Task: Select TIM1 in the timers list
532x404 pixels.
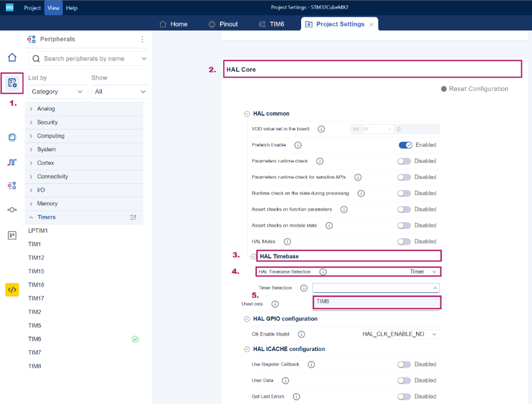Action: pyautogui.click(x=35, y=244)
